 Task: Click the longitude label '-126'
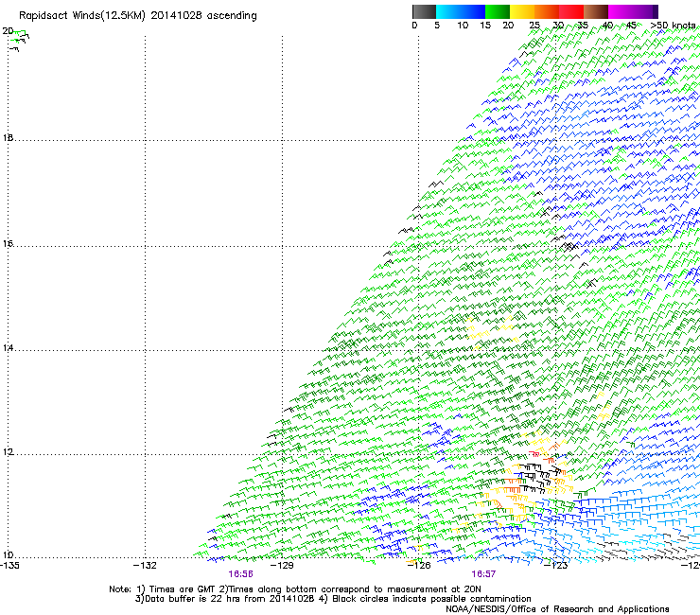[x=419, y=566]
